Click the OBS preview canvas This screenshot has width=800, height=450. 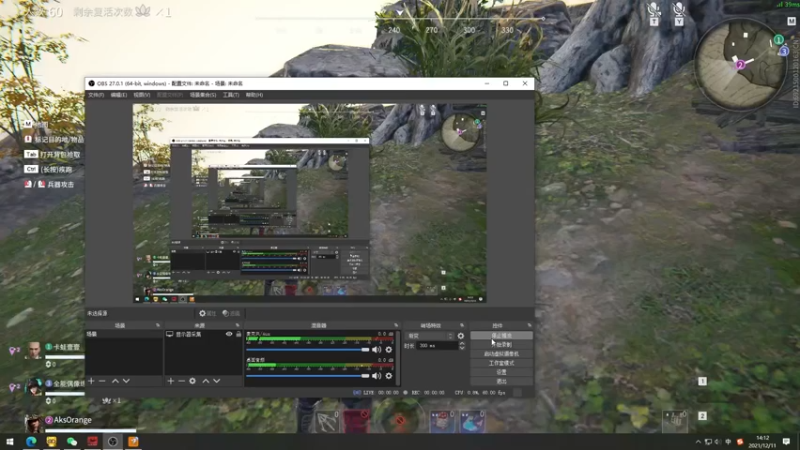[x=310, y=204]
